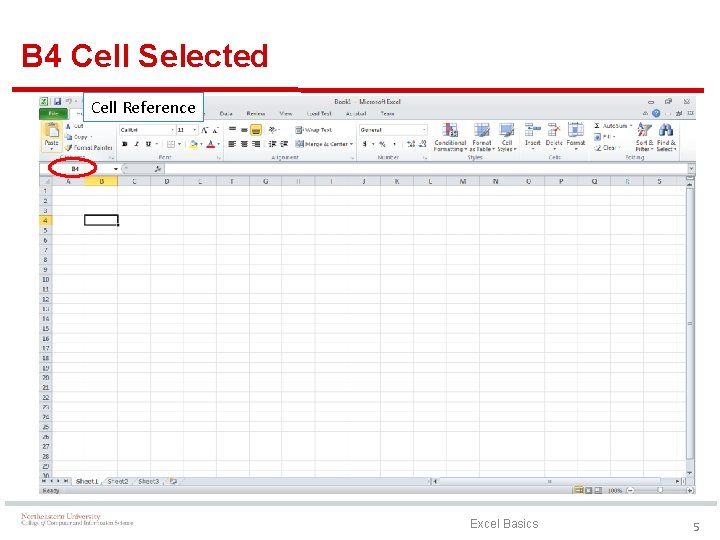
Task: Toggle the highlighted Bottom Align button
Action: point(256,130)
